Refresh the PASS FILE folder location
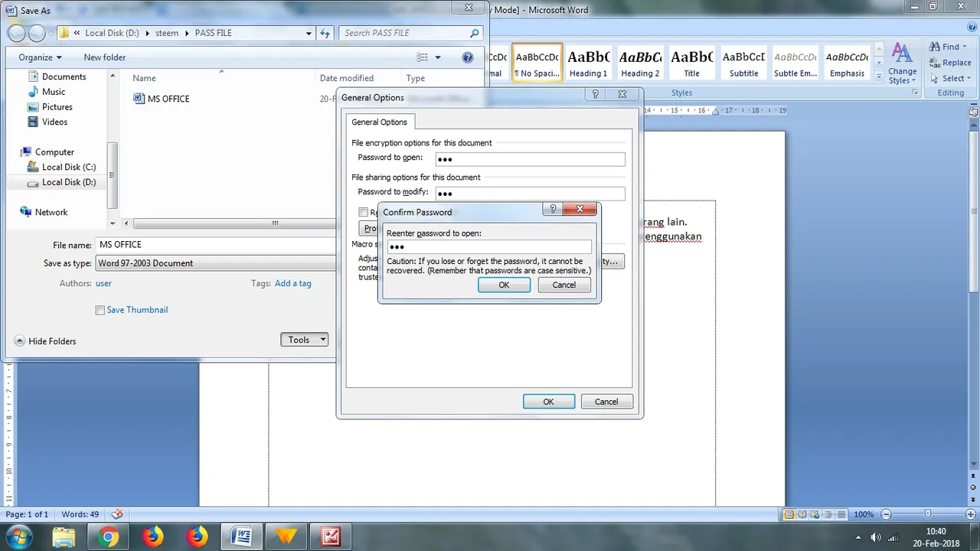 [x=325, y=33]
